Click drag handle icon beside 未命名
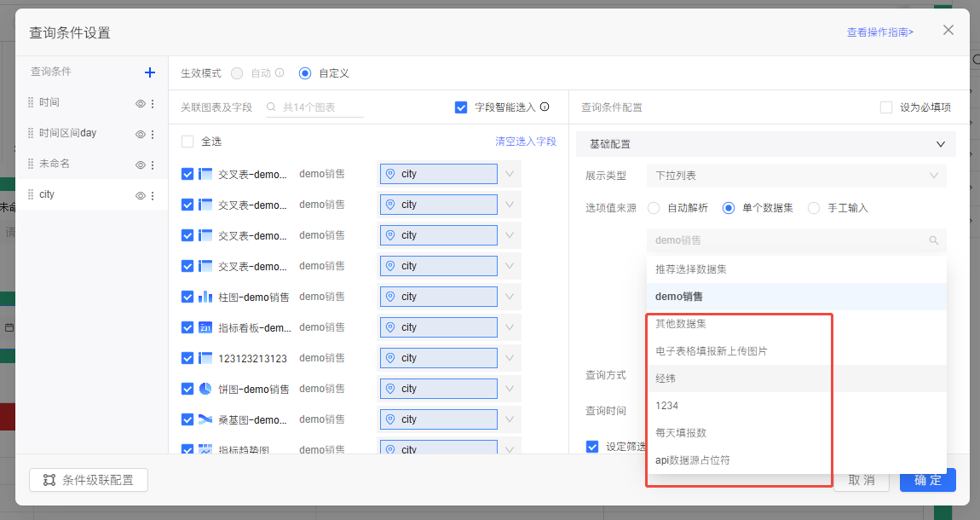The image size is (980, 520). [32, 164]
